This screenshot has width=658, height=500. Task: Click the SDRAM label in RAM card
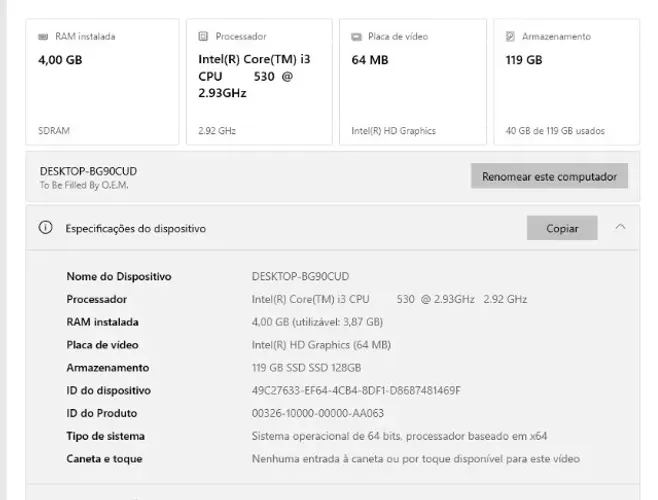tap(54, 131)
